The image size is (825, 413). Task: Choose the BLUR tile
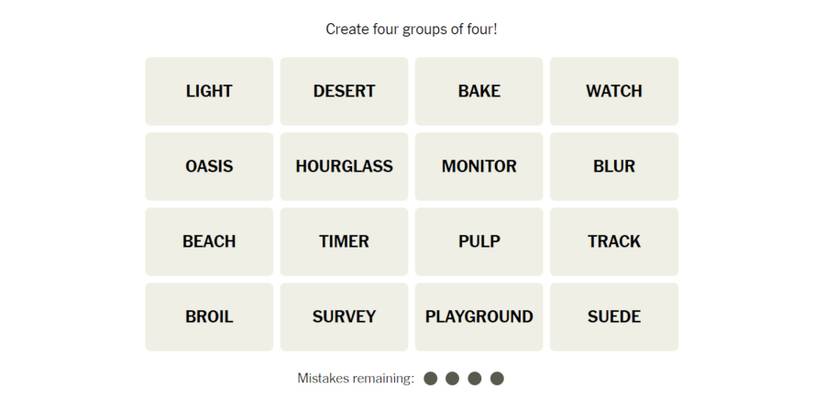614,166
